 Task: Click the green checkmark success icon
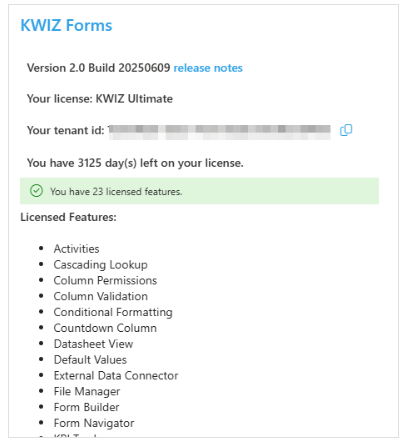(36, 191)
